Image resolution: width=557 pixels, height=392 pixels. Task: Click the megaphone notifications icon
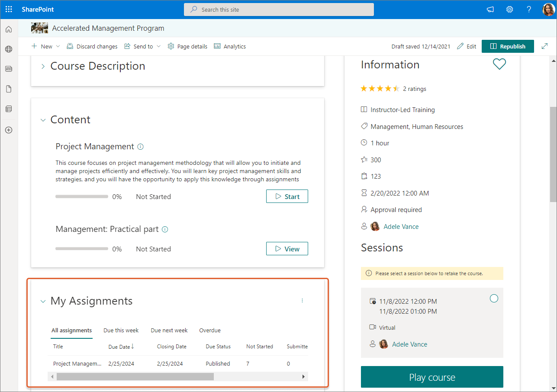(x=490, y=10)
